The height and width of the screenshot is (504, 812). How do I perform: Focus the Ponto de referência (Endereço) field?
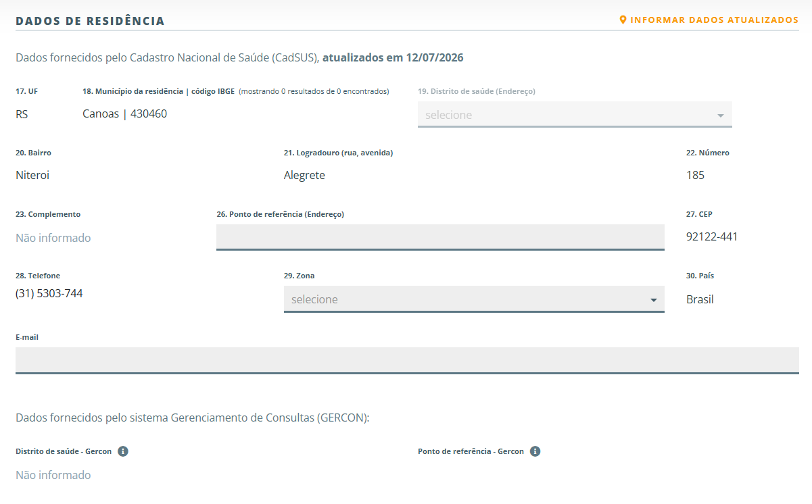click(440, 237)
